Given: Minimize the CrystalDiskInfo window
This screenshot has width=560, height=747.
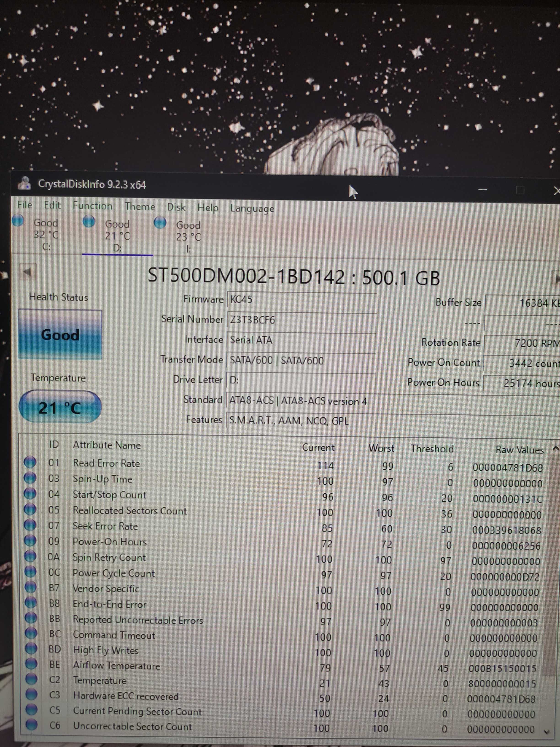Looking at the screenshot, I should pos(483,190).
